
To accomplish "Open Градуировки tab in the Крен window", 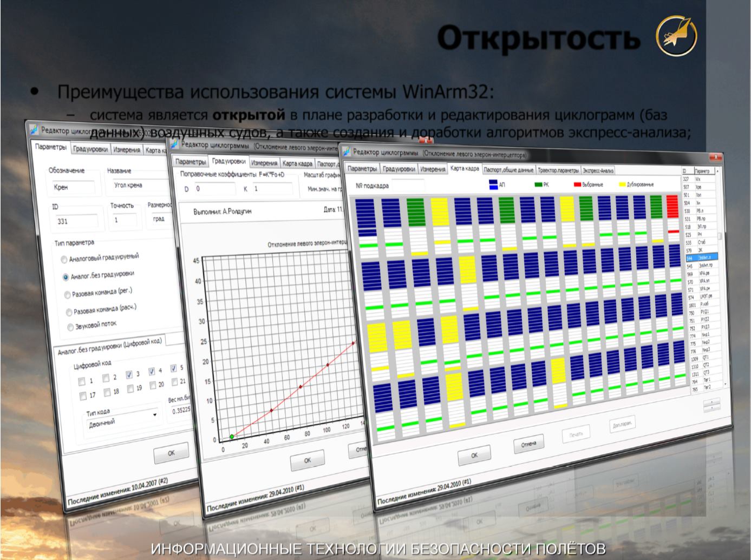I will [90, 149].
